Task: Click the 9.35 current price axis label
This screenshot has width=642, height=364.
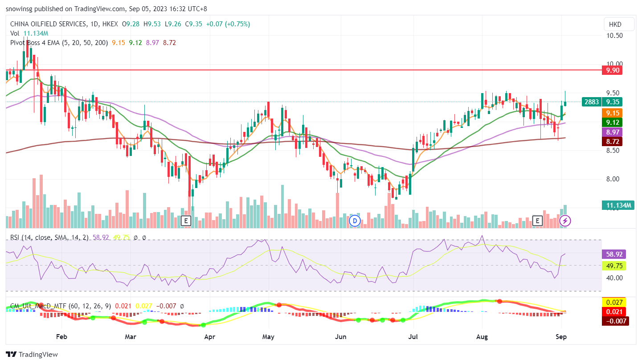Action: coord(612,102)
